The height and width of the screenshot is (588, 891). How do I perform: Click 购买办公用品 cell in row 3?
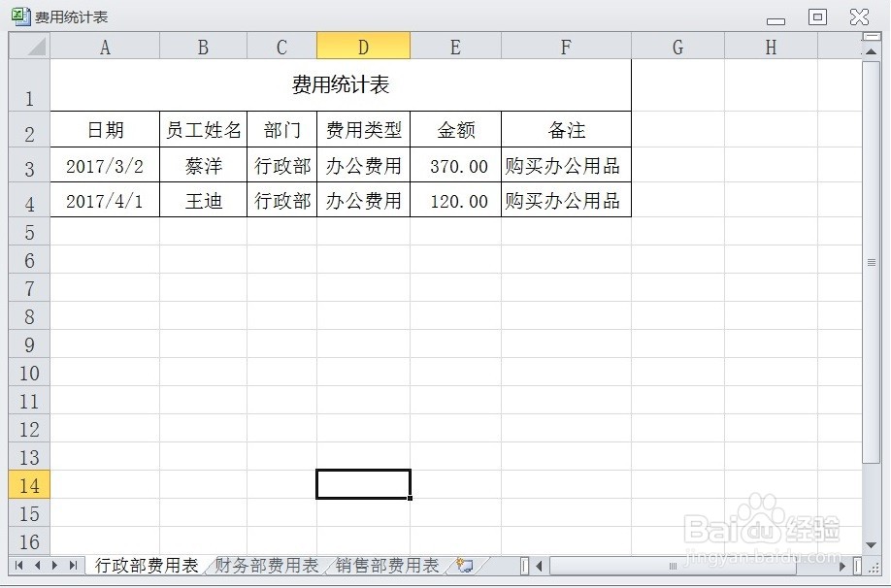[566, 165]
